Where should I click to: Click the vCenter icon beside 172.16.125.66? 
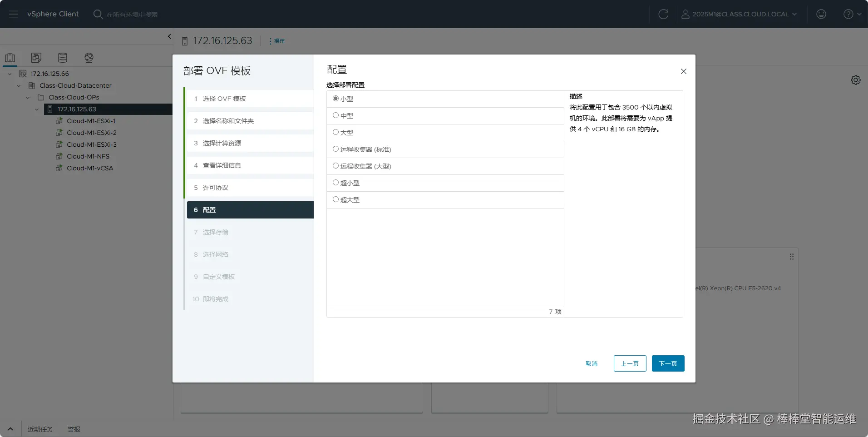[x=23, y=74]
